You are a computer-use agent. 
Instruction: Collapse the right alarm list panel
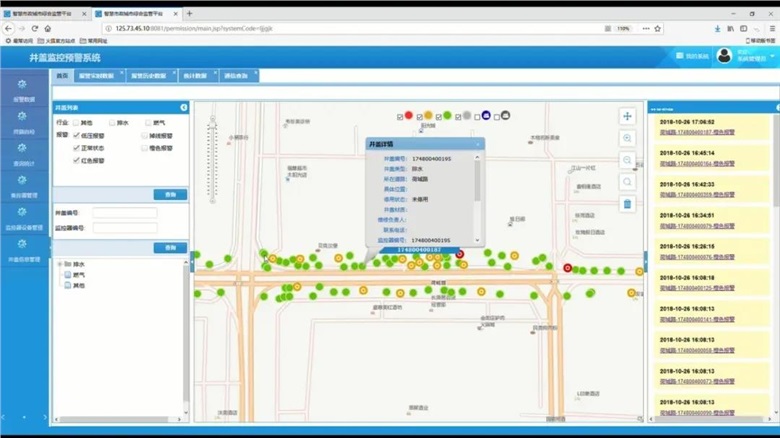pyautogui.click(x=645, y=259)
